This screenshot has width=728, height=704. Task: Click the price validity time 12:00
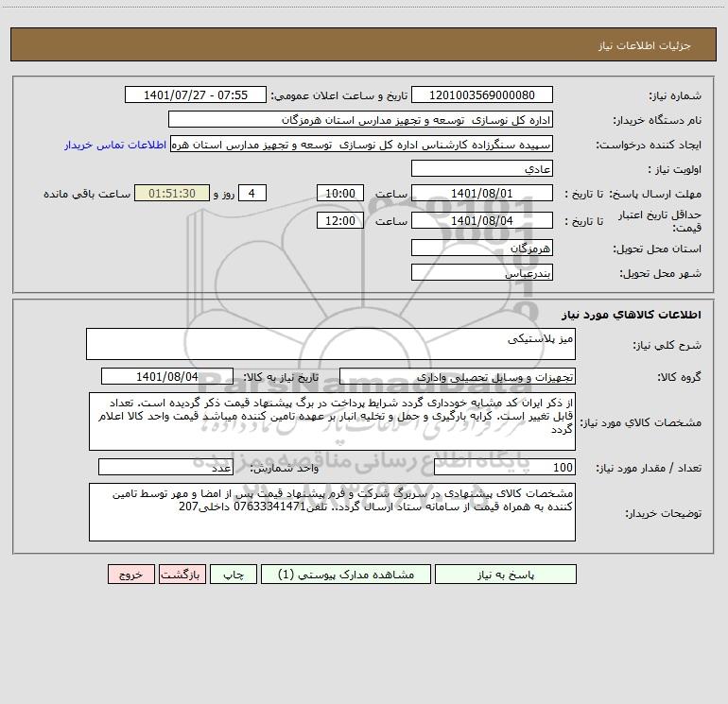click(x=339, y=221)
